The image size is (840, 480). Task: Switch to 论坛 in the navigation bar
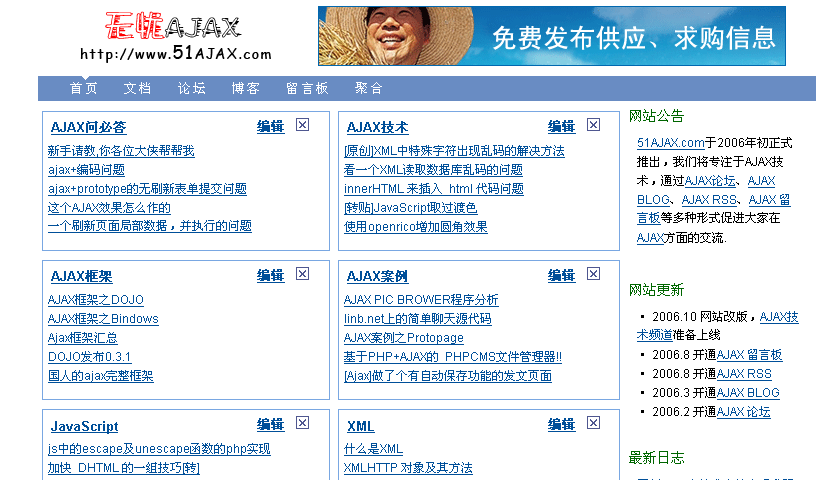click(192, 89)
